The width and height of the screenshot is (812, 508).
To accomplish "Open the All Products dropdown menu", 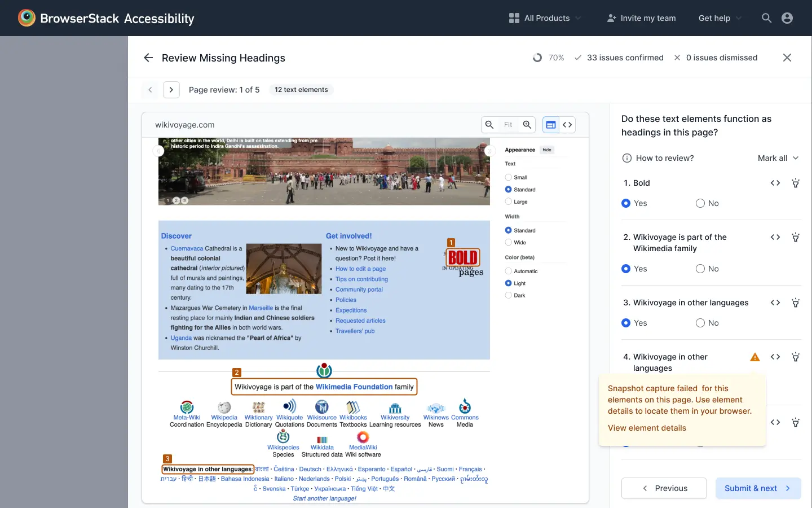I will pyautogui.click(x=545, y=18).
